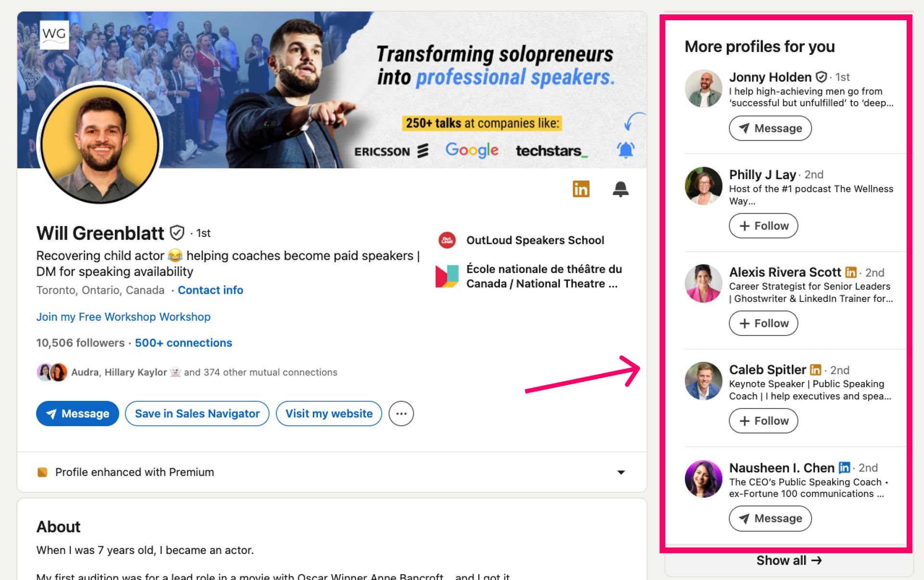
Task: Click the gold LinkedIn Premium badge icon
Action: [x=581, y=189]
